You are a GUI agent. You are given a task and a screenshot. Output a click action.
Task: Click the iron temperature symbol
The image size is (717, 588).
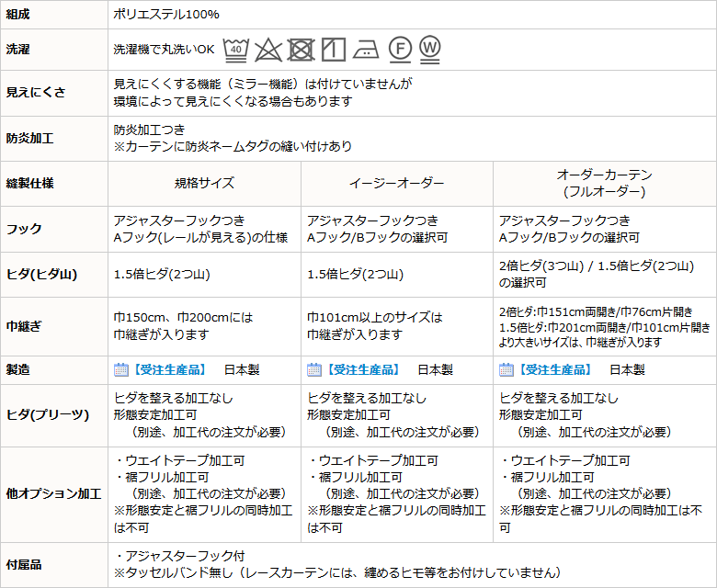(x=365, y=49)
